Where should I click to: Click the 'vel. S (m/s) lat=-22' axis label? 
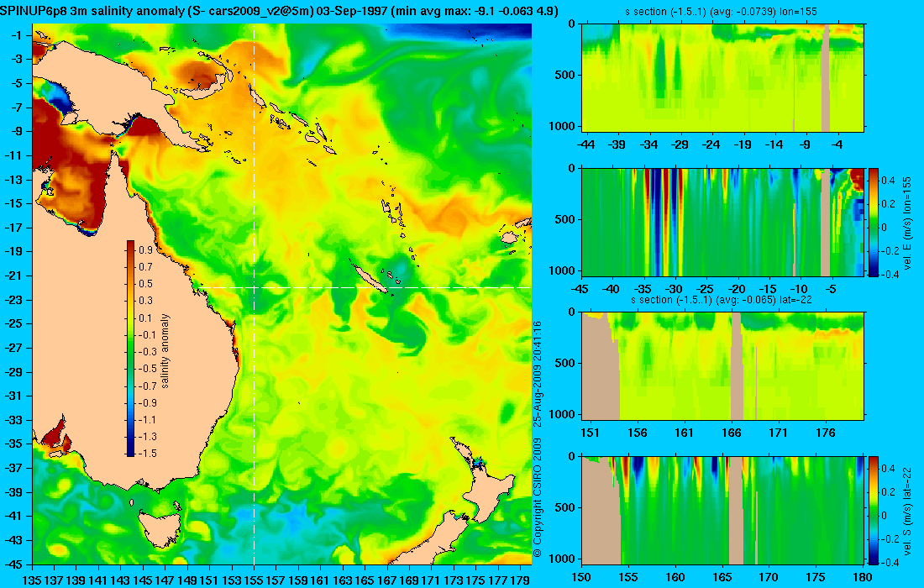(x=908, y=510)
